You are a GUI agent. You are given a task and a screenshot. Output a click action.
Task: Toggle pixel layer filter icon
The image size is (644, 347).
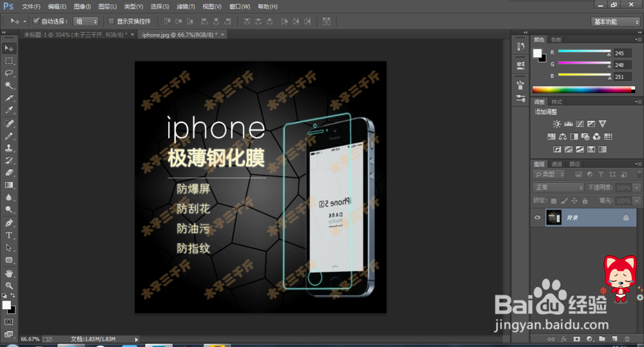tap(578, 174)
